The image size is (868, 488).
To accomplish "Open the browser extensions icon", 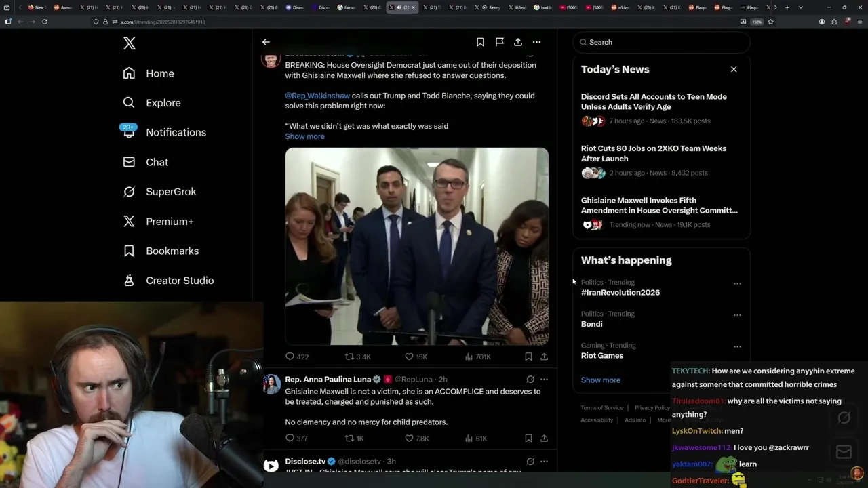I will (834, 22).
